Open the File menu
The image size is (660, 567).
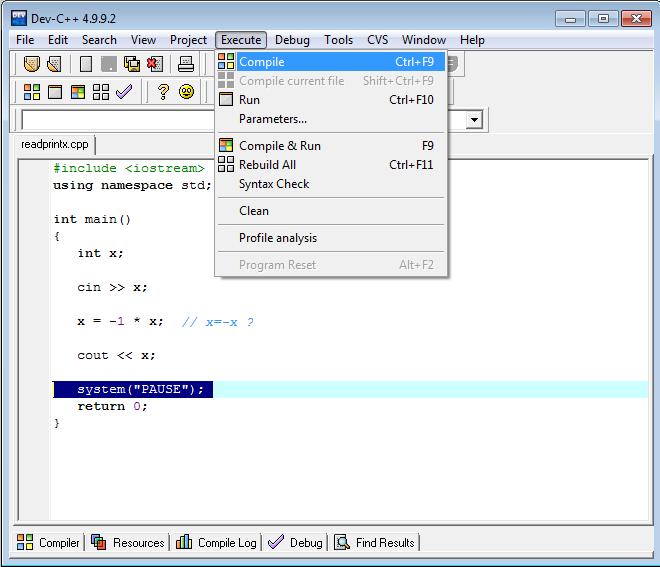25,40
